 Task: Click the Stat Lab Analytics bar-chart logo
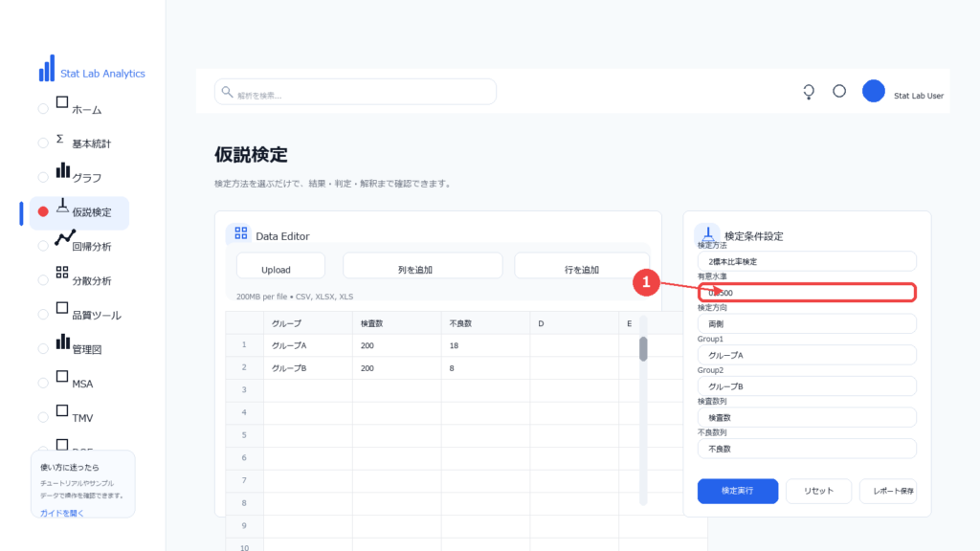tap(47, 68)
